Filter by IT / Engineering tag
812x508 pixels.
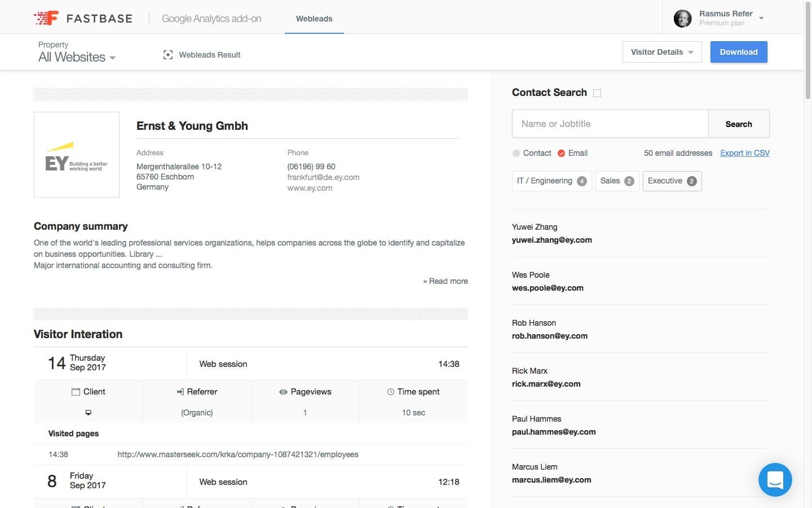[x=551, y=181]
